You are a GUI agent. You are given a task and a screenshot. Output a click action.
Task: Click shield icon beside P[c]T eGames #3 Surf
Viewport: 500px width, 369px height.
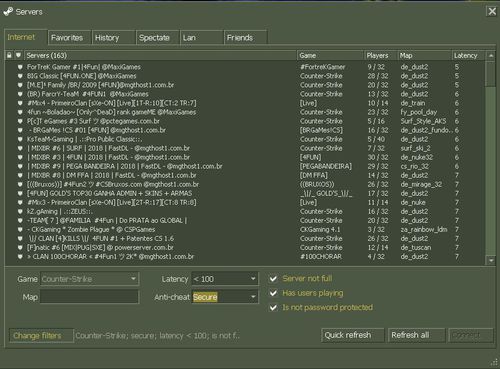(x=20, y=121)
